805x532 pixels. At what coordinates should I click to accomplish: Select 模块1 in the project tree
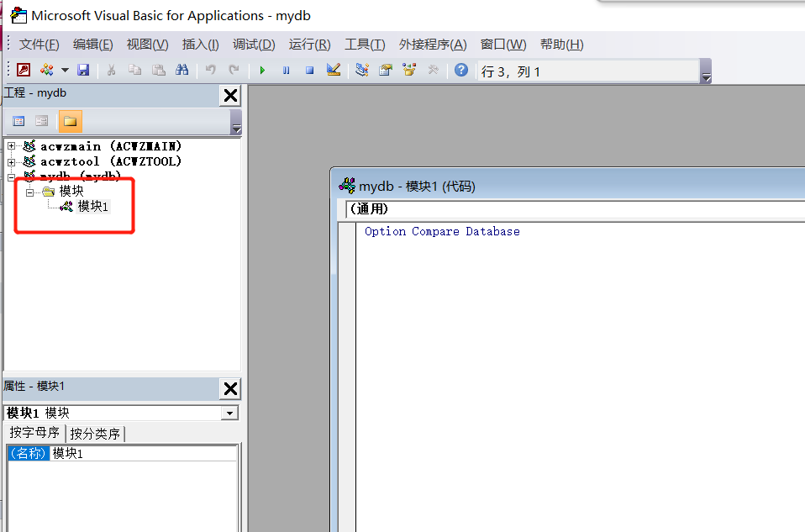point(93,206)
